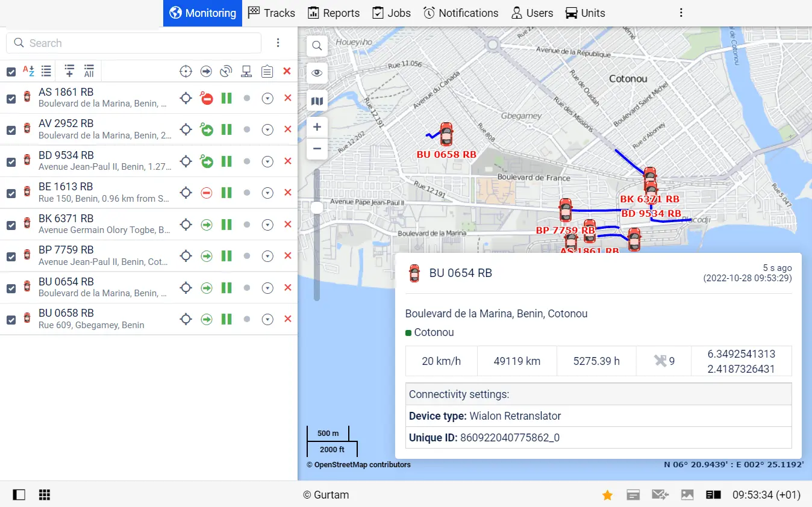Open the dropdown menu for AS 1861 RB
This screenshot has height=507, width=812.
[267, 98]
